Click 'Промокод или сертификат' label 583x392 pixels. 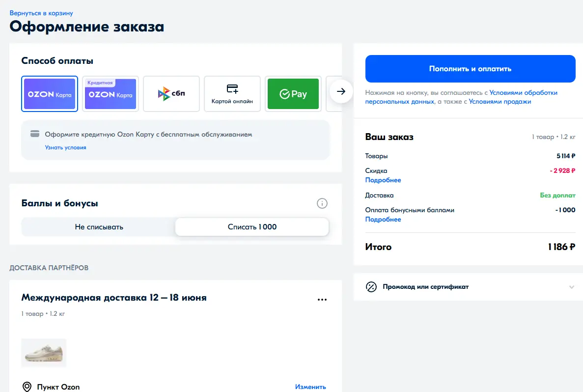(426, 287)
